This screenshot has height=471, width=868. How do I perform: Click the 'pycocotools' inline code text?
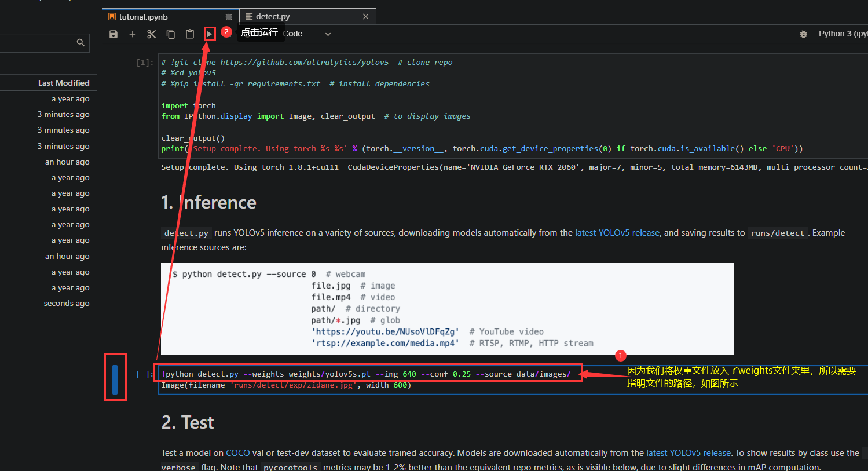(290, 467)
